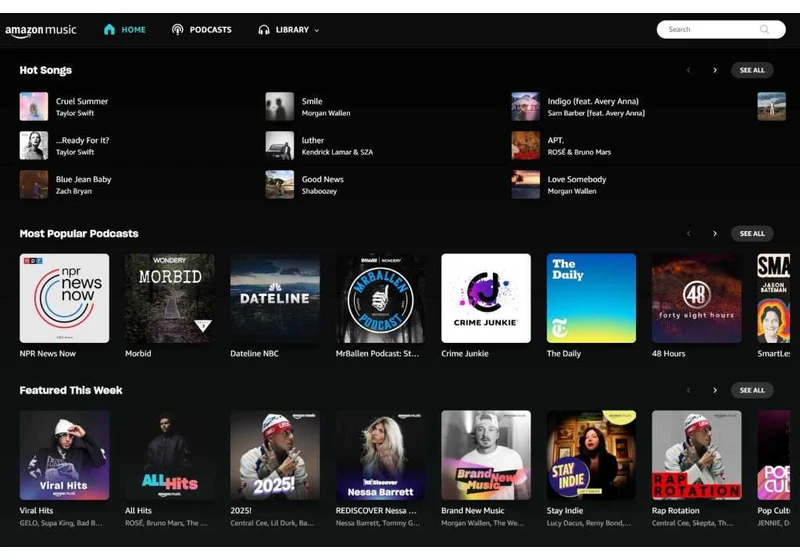Screen dimensions: 800x560
Task: Show next Featured This Week items
Action: [x=715, y=390]
